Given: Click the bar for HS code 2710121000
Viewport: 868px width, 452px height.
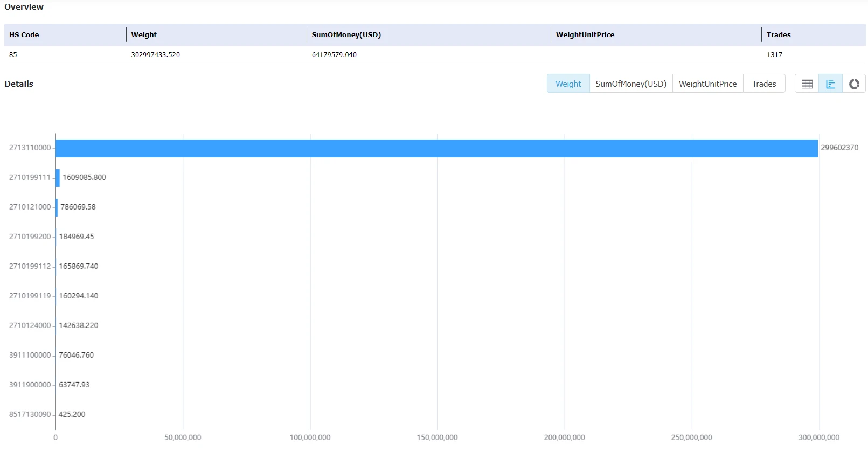Looking at the screenshot, I should (57, 207).
